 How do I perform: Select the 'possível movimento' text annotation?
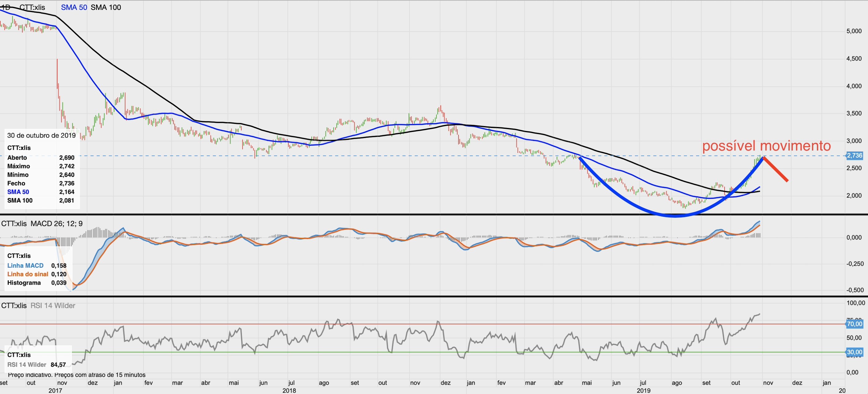tap(766, 146)
